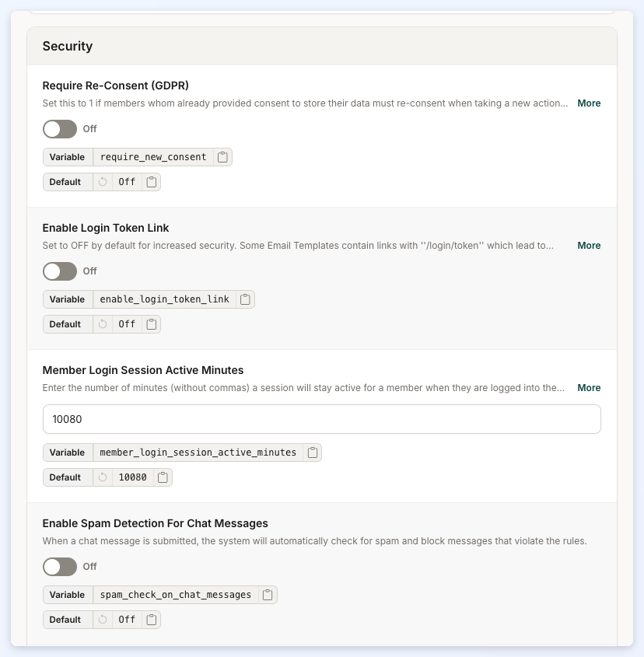Screen dimensions: 644x657
Task: Copy the Require Re-Consent default value
Action: (152, 182)
